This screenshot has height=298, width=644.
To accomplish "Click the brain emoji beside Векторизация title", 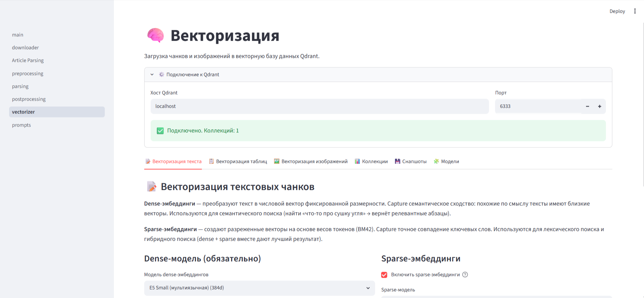I will (x=155, y=35).
